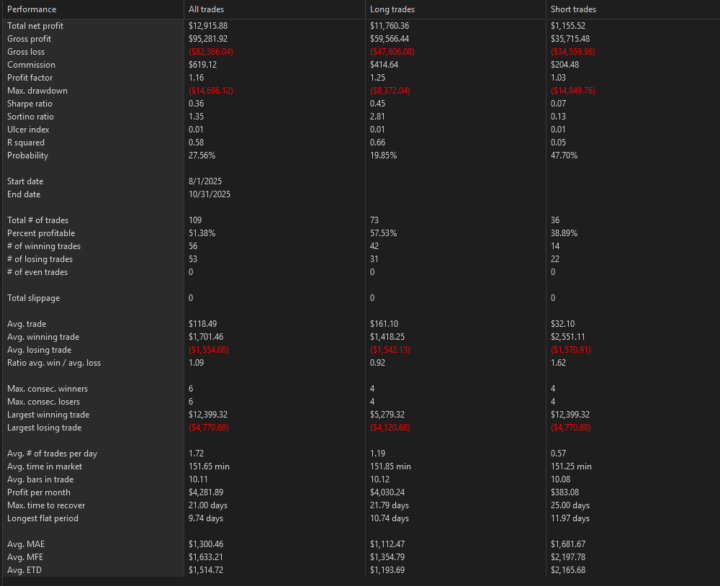The image size is (720, 586).
Task: Select Short trades net profit $1,155.52
Action: pos(568,26)
